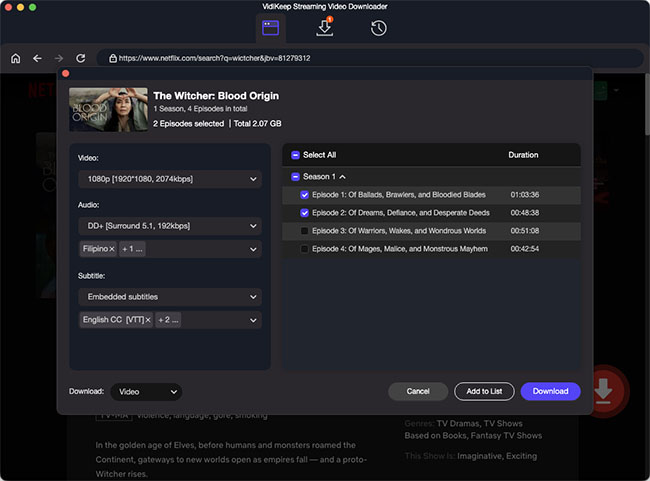Select Episode 3 duration 00:51:08
Screen dimensions: 650x481
(x=524, y=231)
